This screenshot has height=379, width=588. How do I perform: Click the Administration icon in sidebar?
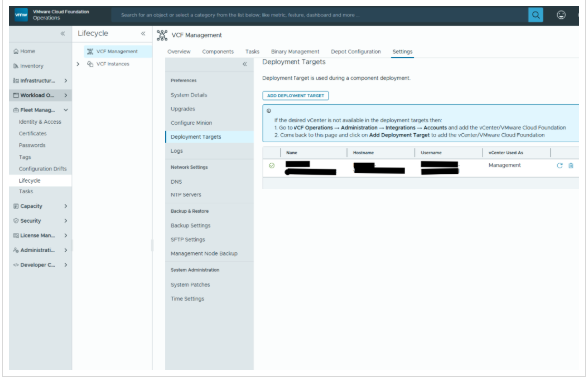(16, 250)
